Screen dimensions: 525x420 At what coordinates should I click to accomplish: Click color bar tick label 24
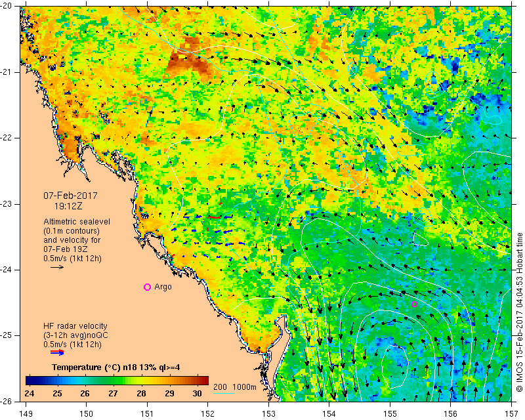30,393
